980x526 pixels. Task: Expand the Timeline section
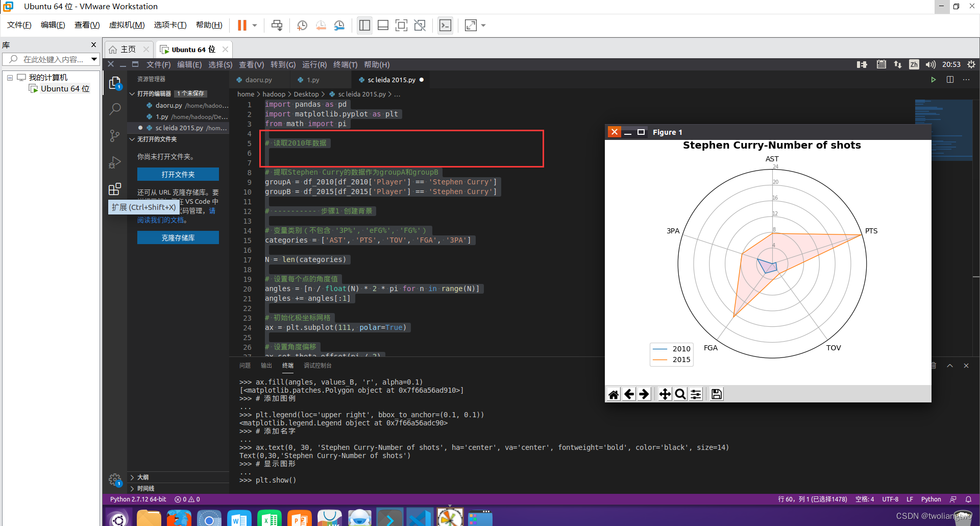click(132, 489)
